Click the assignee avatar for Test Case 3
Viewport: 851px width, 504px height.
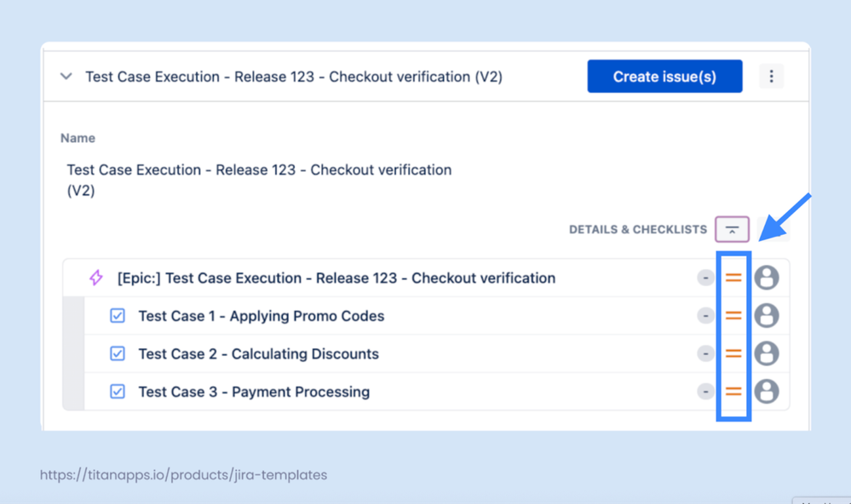[767, 392]
